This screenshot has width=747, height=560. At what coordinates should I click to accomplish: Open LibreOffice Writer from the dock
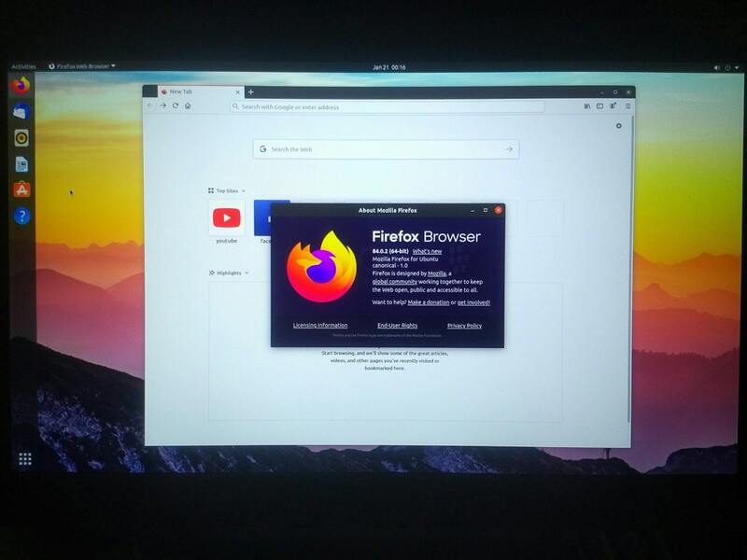tap(21, 164)
